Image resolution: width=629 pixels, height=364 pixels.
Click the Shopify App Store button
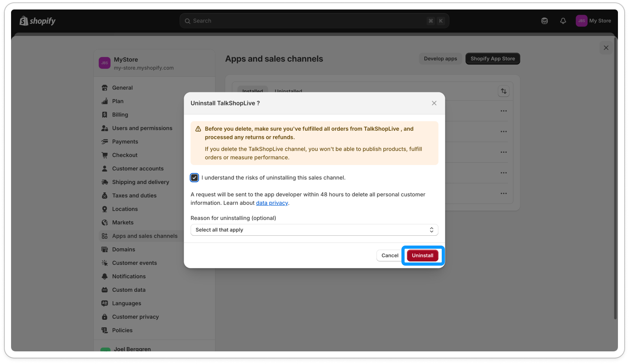coord(493,58)
